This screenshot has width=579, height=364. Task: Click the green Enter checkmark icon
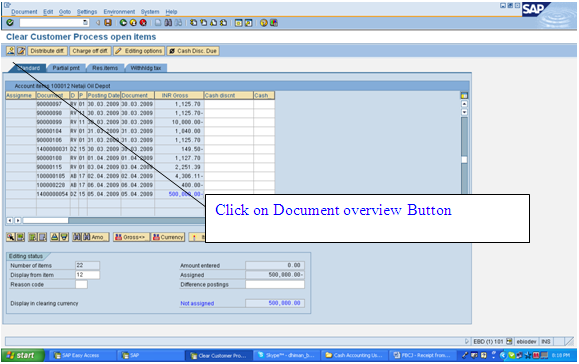pos(10,23)
